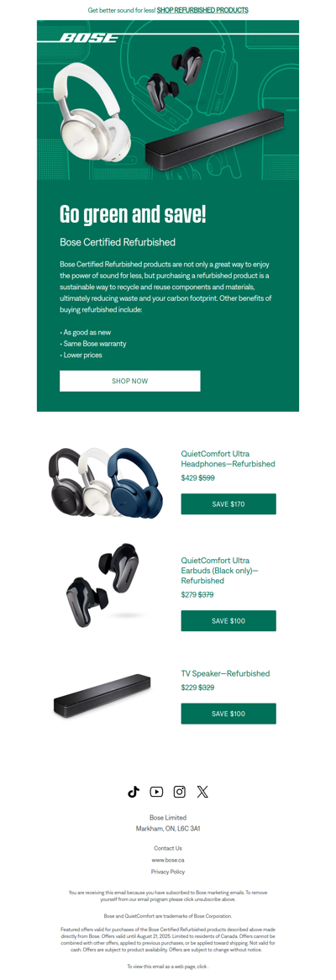
Task: Click the Bose logo in header
Action: 89,38
